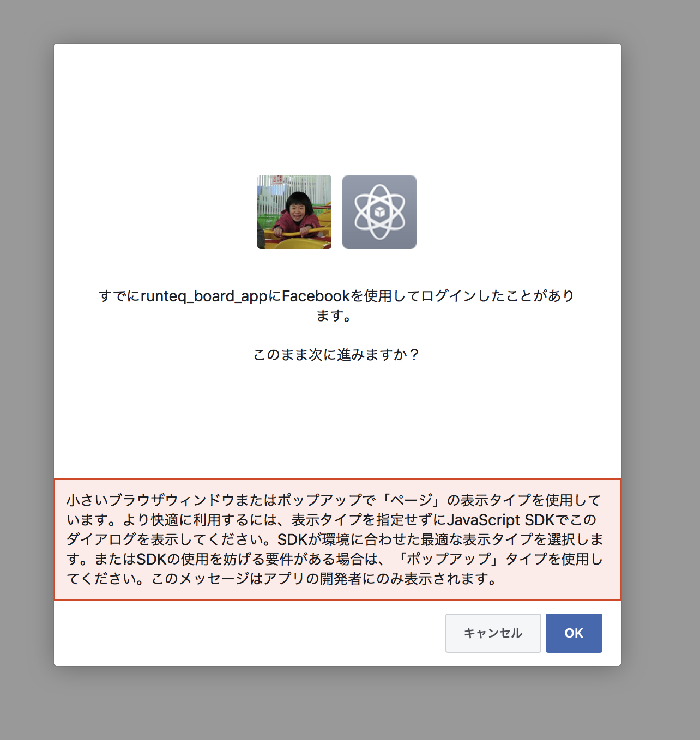The height and width of the screenshot is (740, 700).
Task: Click the text 'このまま次に進みますか？'
Action: (336, 355)
